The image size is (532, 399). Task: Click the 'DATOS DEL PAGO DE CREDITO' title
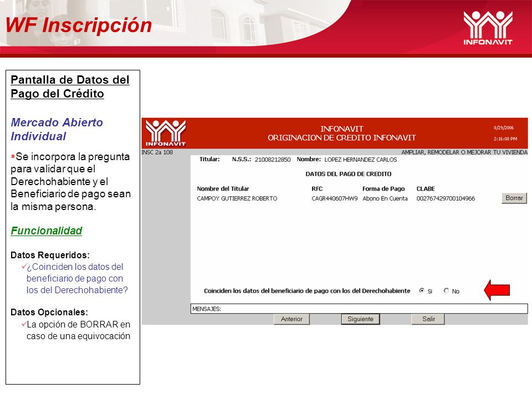coord(349,174)
